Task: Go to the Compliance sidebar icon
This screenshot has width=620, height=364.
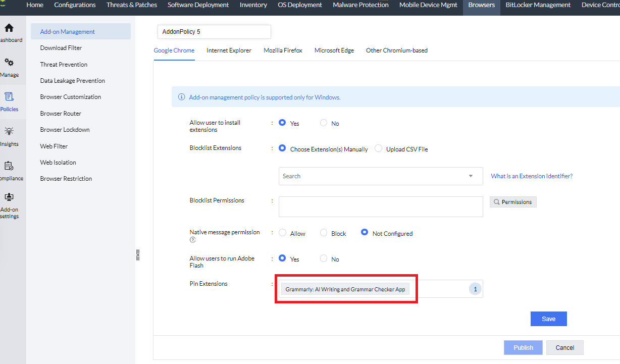Action: click(x=9, y=166)
